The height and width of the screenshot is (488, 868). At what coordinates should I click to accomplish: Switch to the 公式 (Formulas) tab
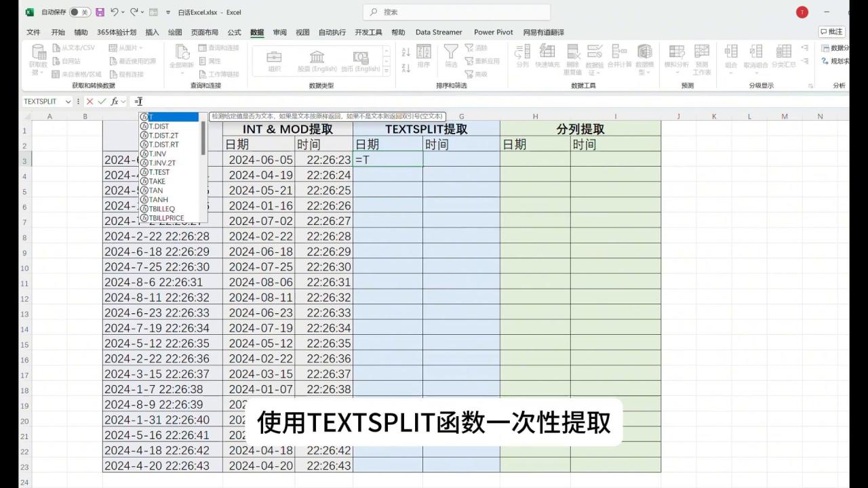(234, 33)
